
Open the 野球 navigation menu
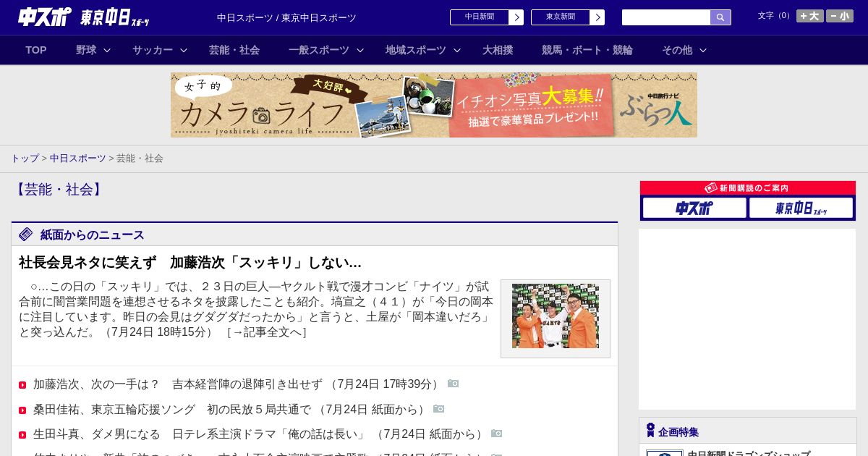tap(86, 50)
